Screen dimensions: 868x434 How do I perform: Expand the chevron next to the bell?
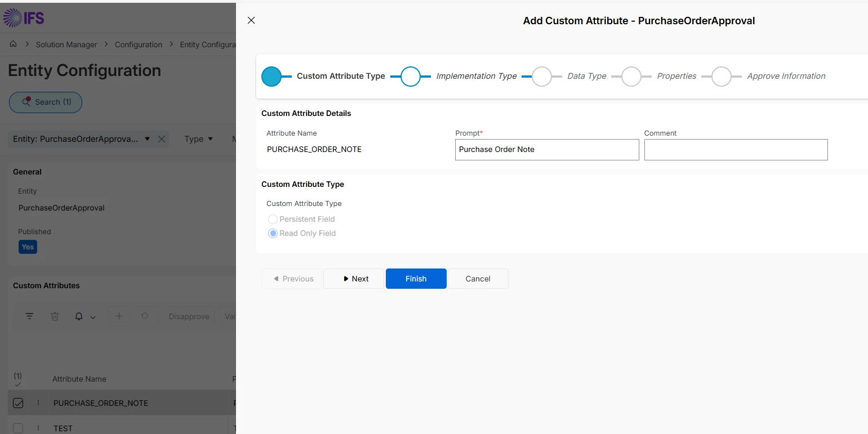point(93,317)
